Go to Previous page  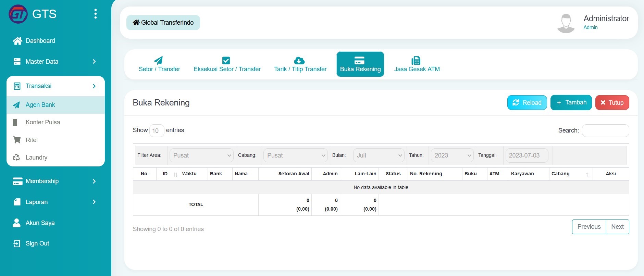(589, 227)
